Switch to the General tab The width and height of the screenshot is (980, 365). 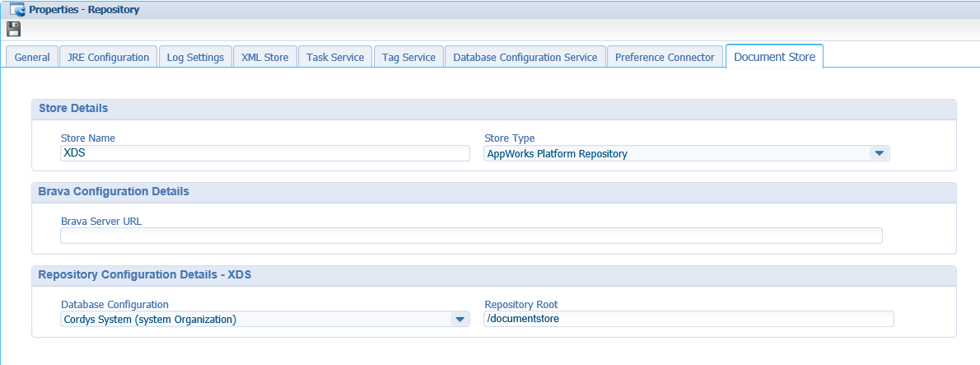(32, 58)
